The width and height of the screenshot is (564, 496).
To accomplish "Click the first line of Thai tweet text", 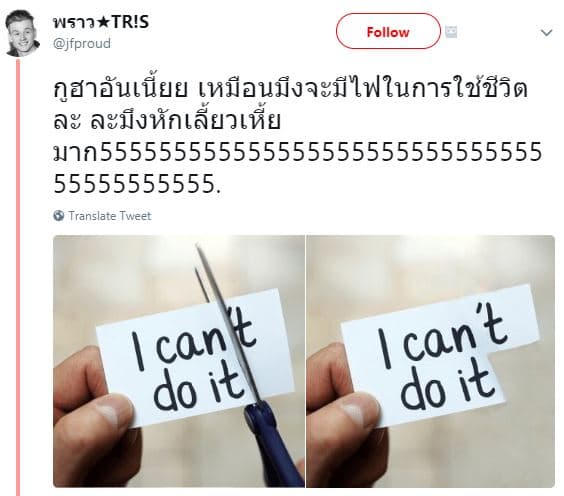I will click(290, 88).
